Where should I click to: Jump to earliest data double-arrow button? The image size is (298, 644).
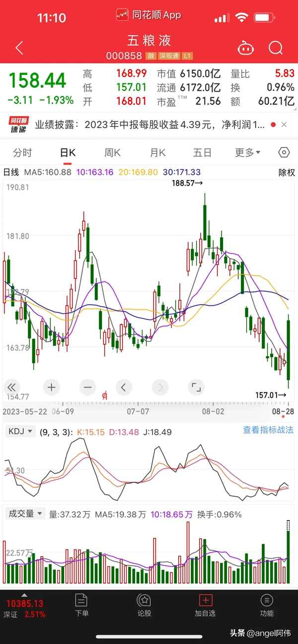12,387
